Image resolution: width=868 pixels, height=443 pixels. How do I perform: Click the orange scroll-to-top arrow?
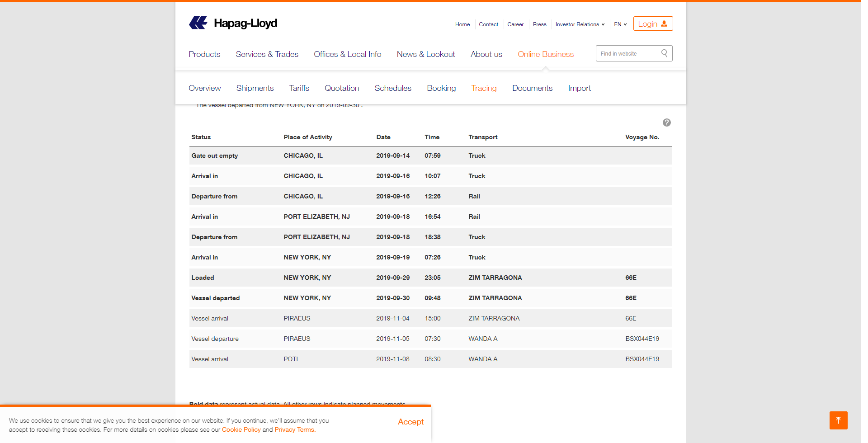[x=839, y=420]
